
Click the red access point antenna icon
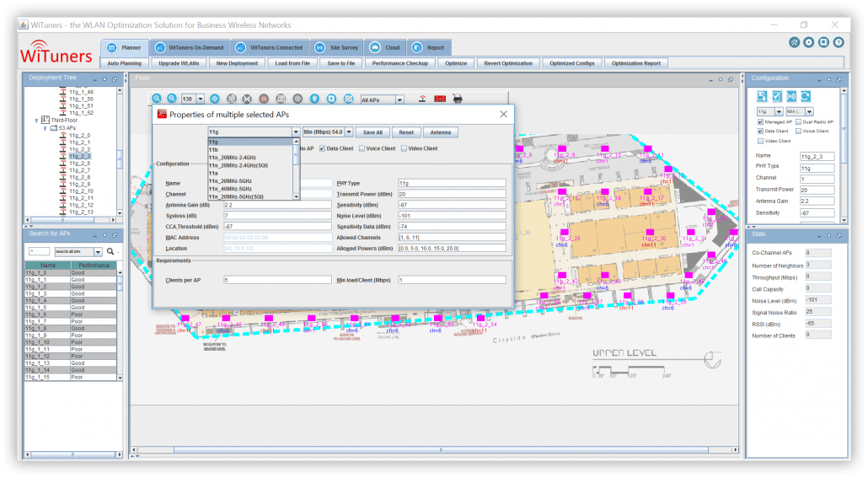[x=422, y=99]
